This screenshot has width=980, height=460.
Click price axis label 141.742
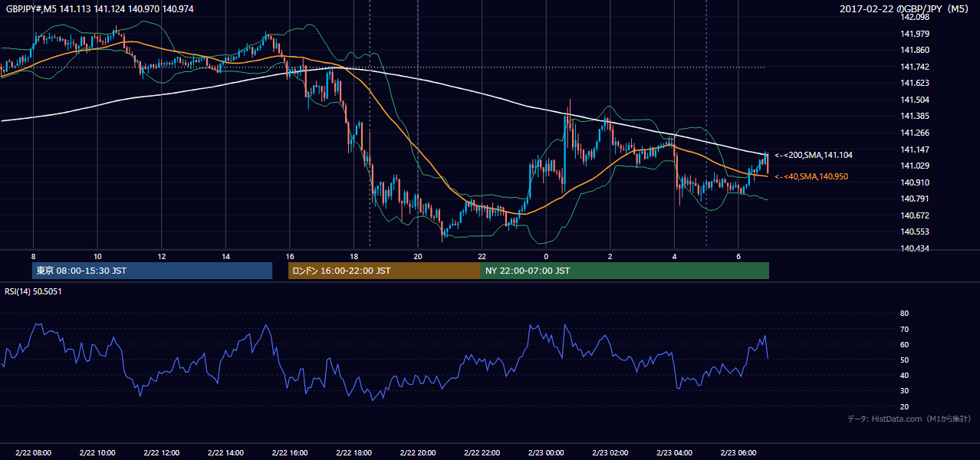[916, 67]
